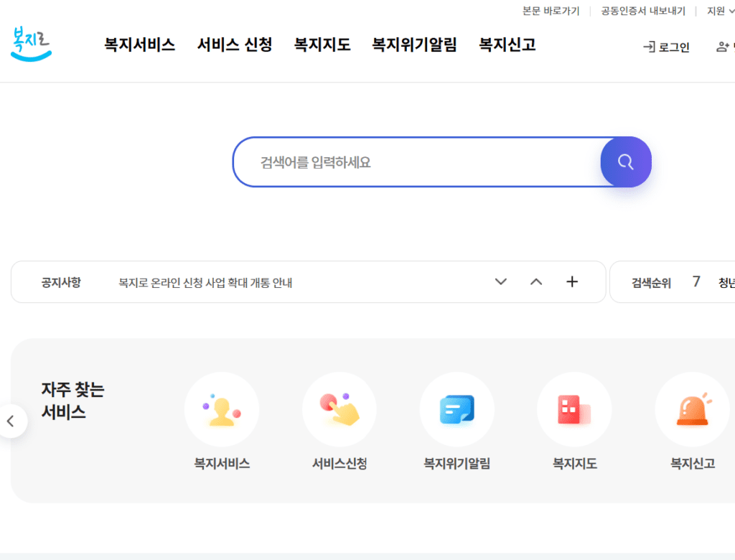Click the person-plus membership icon
The image size is (735, 560).
pyautogui.click(x=722, y=46)
